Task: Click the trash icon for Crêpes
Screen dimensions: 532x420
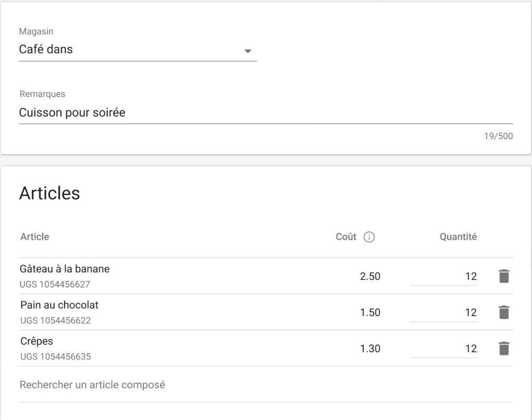Action: coord(503,349)
